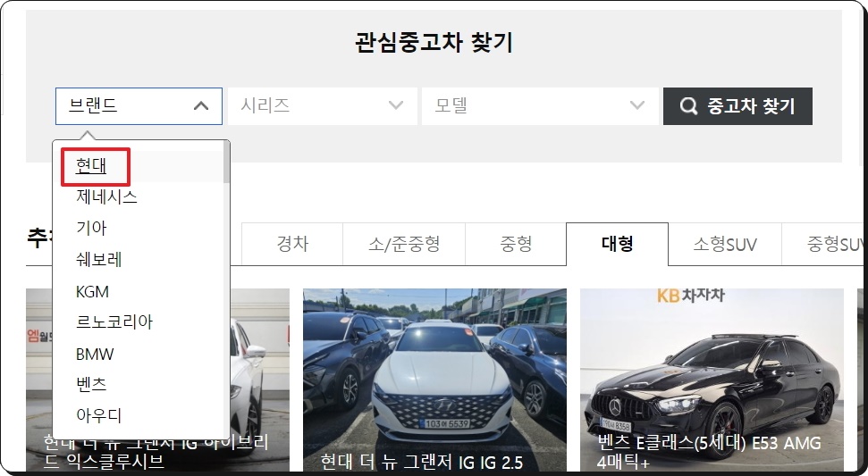Viewport: 868px width, 476px height.
Task: Open the 모델 dropdown
Action: pos(540,106)
